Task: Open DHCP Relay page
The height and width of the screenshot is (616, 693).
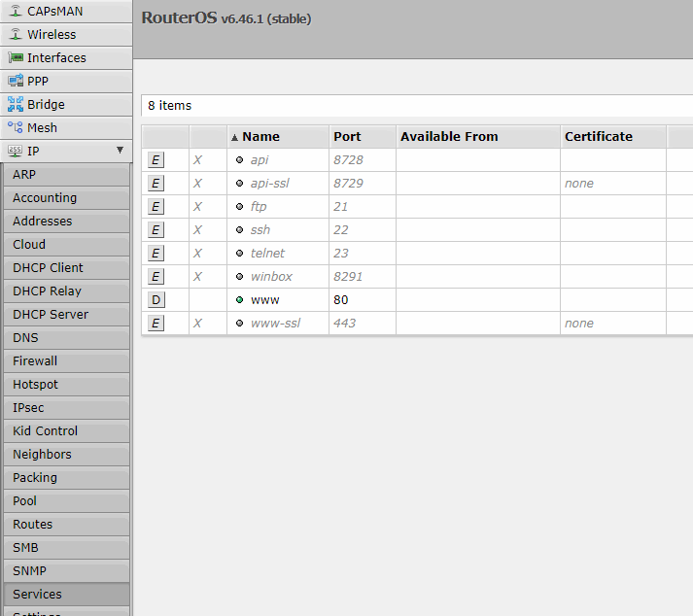Action: 66,291
